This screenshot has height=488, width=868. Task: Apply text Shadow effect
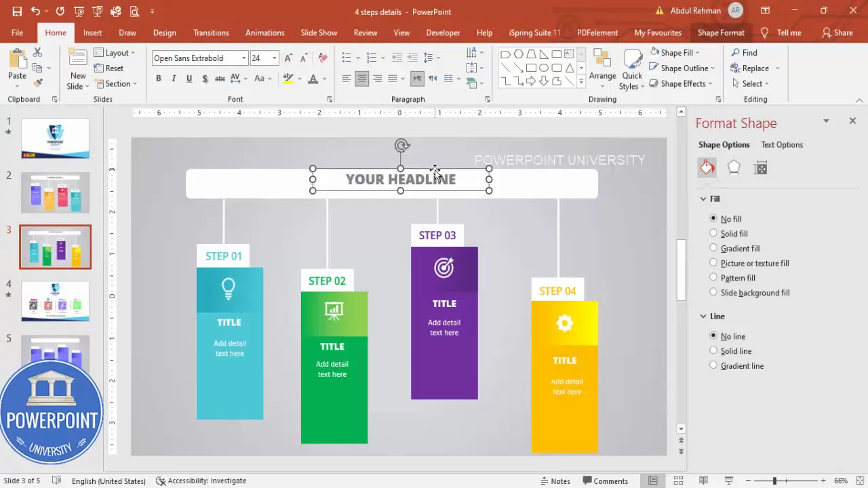point(205,79)
